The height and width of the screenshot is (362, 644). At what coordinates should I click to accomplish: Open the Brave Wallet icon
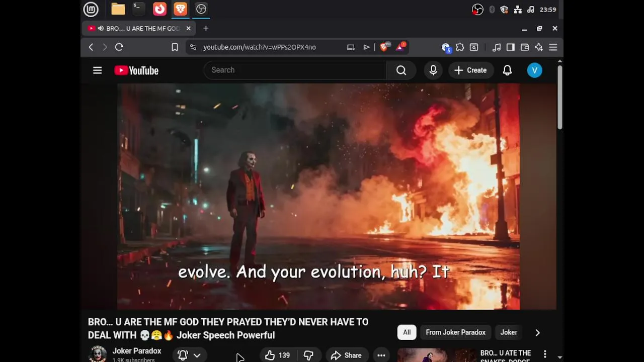click(525, 47)
